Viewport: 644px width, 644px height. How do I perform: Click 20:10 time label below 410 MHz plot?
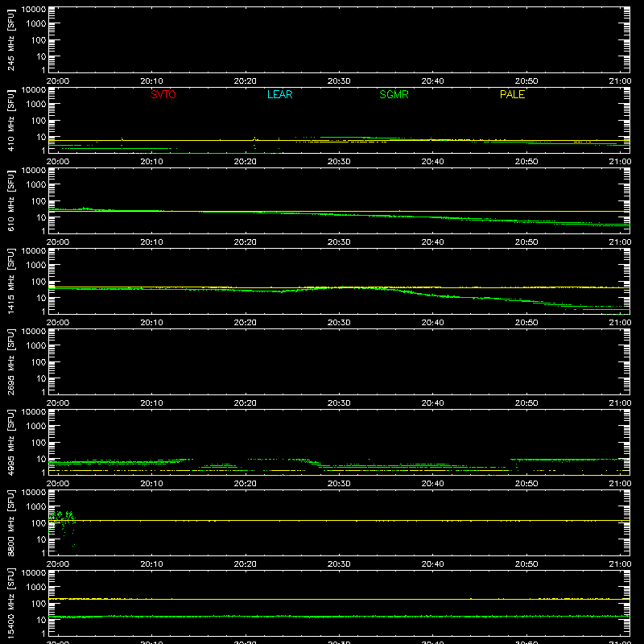[151, 162]
